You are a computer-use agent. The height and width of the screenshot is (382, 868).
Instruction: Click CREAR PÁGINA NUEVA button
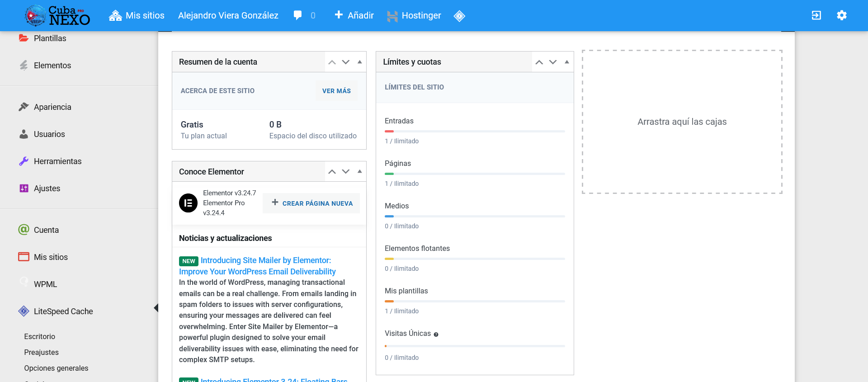pos(311,203)
